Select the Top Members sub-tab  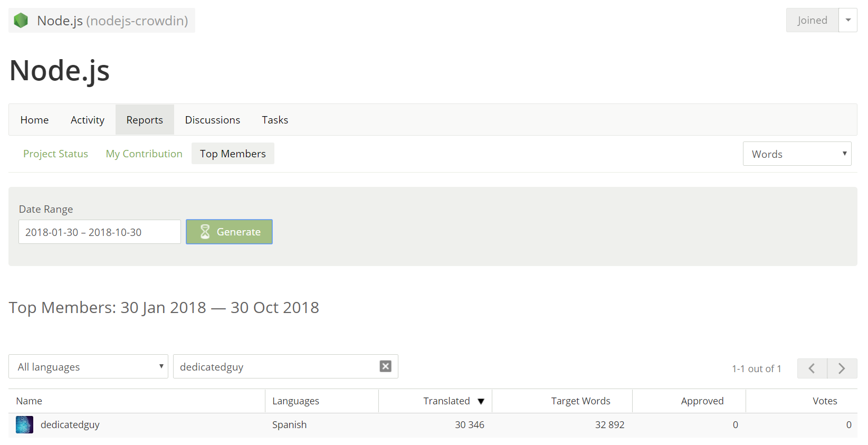pyautogui.click(x=233, y=154)
